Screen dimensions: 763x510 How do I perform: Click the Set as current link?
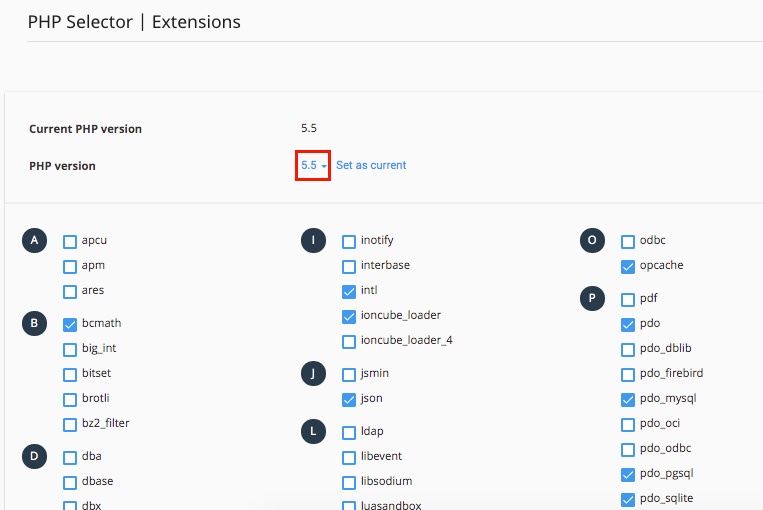coord(371,165)
